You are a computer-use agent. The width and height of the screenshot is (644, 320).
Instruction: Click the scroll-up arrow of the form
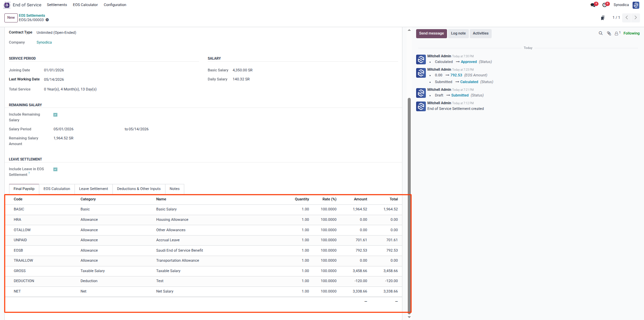pos(409,30)
